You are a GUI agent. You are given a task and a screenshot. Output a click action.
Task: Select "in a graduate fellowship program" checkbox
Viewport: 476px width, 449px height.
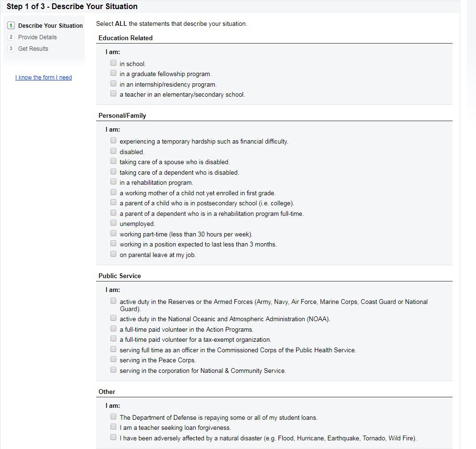coord(113,73)
